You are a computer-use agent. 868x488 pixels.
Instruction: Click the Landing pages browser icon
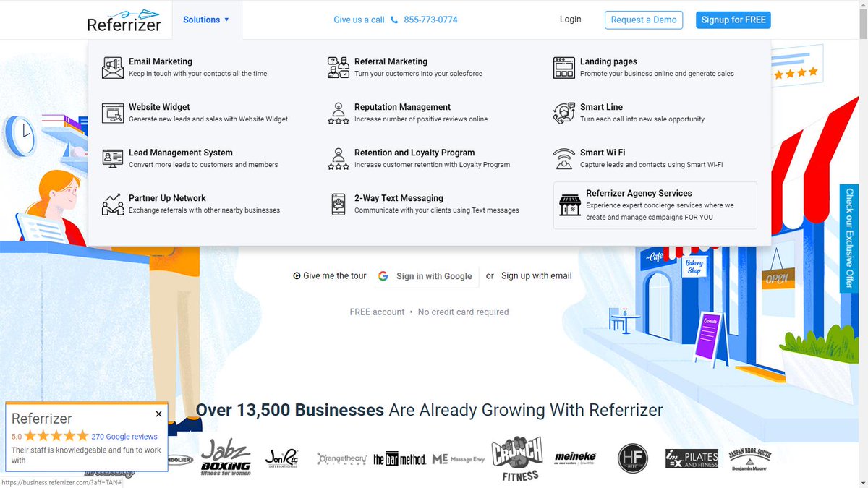coord(563,67)
